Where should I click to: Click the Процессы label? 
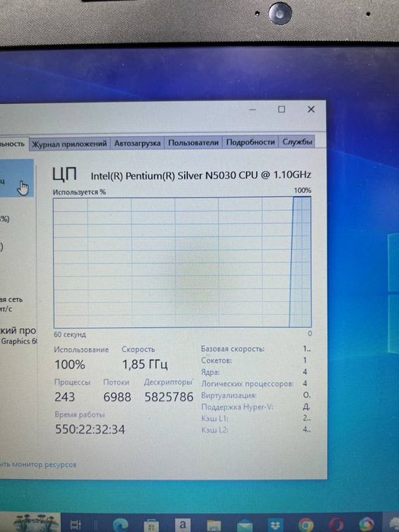[x=72, y=382]
